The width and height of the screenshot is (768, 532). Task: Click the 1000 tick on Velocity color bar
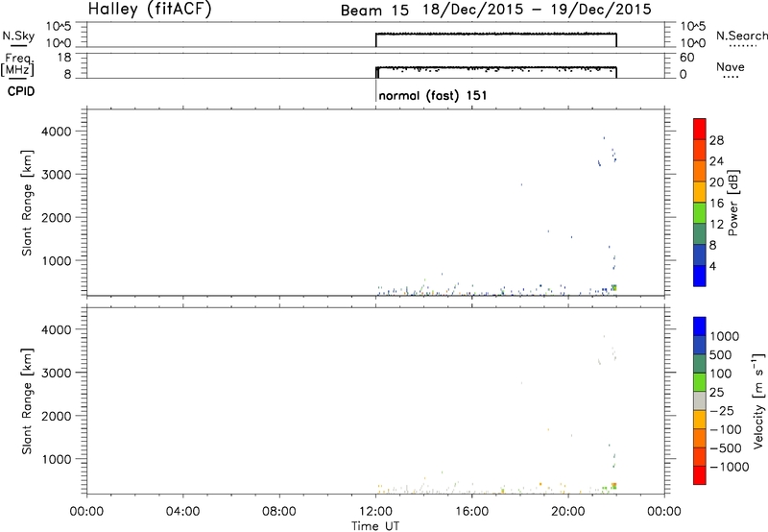pyautogui.click(x=725, y=336)
